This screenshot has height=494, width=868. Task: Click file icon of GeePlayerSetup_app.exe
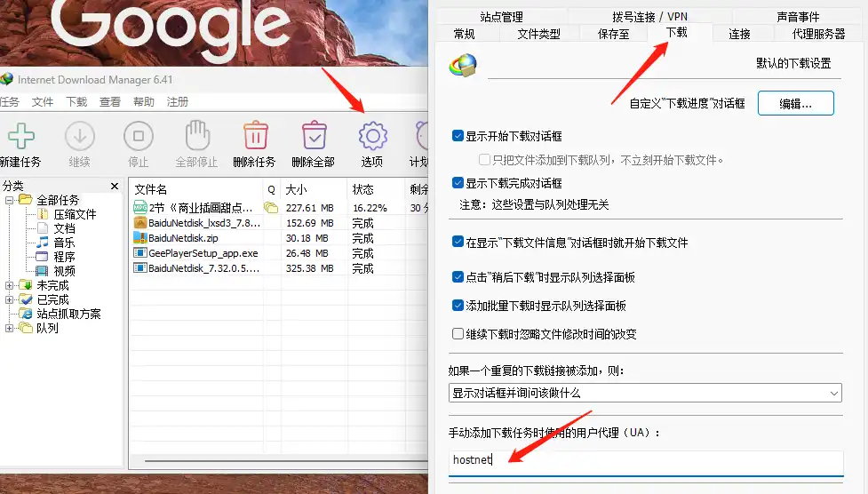[x=140, y=253]
